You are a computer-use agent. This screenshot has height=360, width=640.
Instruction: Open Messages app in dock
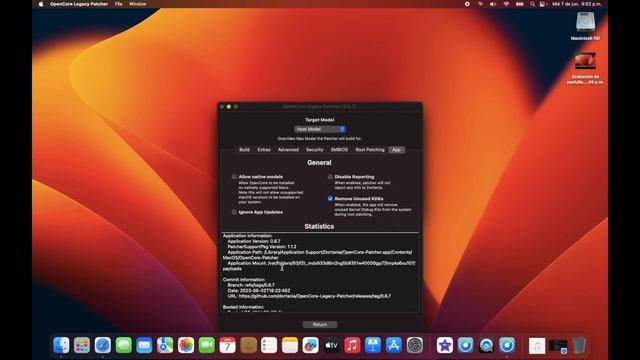(124, 345)
